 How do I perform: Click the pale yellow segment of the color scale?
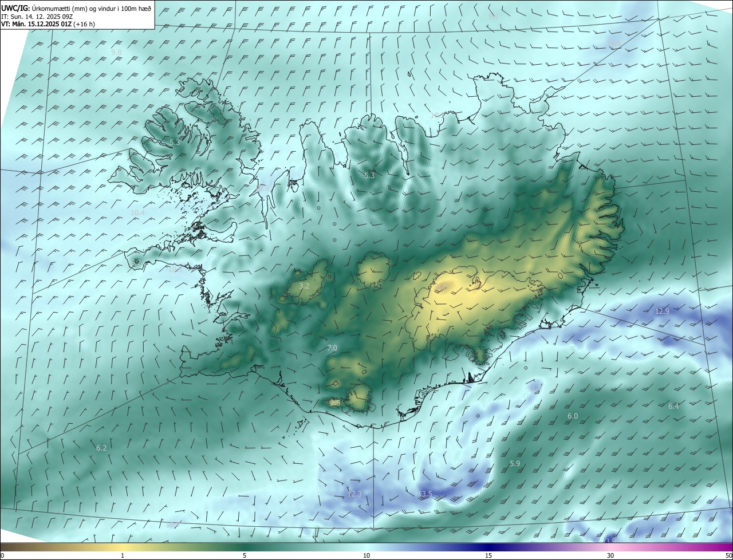coord(123,547)
